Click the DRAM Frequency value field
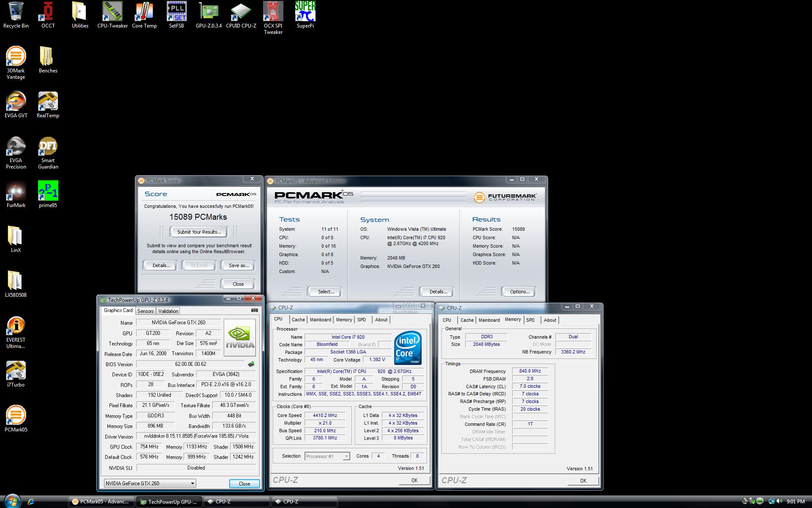812x508 pixels. [530, 371]
